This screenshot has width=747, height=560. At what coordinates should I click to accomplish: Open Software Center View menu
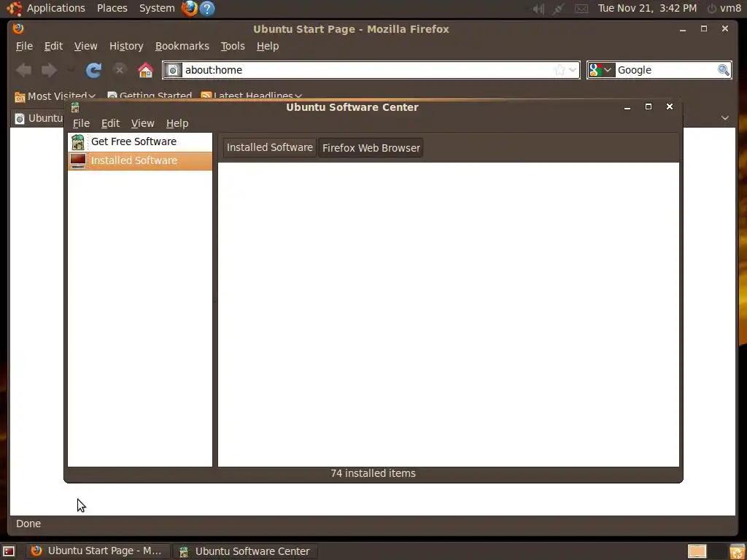(x=142, y=123)
